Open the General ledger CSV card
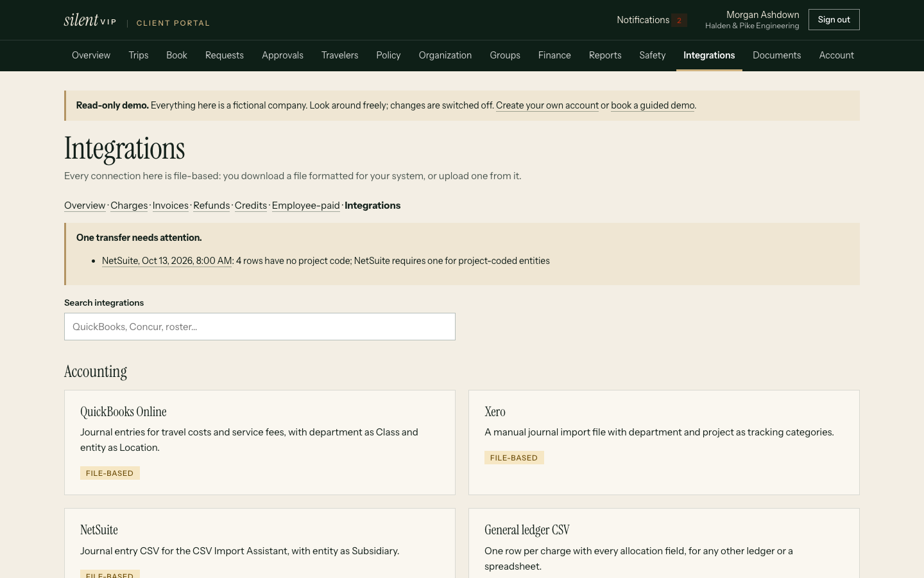This screenshot has width=924, height=578. click(x=664, y=543)
